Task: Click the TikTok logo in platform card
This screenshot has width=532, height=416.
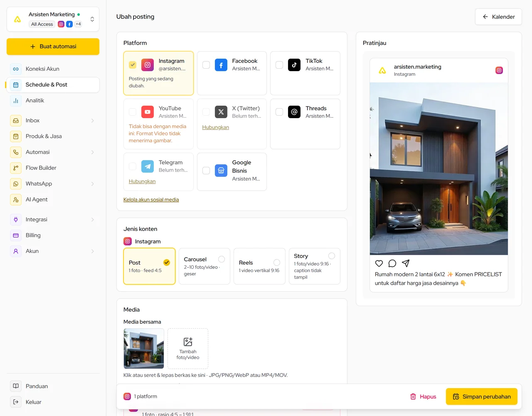Action: 294,65
